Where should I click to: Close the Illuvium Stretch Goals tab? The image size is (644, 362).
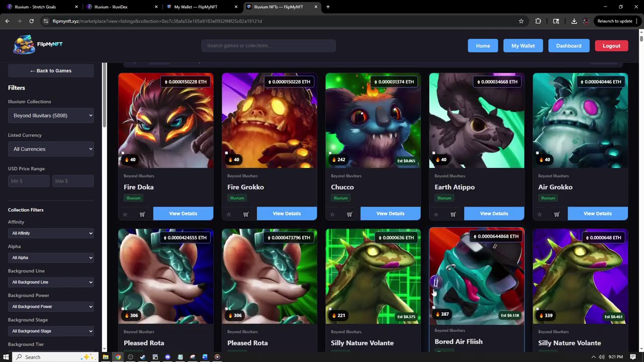(76, 7)
